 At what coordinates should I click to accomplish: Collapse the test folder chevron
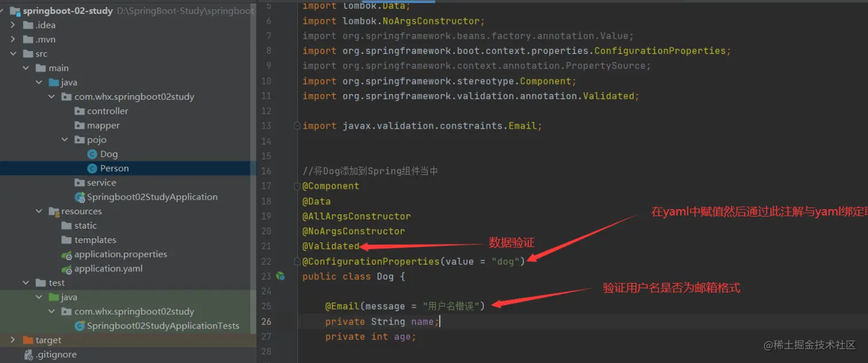pyautogui.click(x=26, y=283)
